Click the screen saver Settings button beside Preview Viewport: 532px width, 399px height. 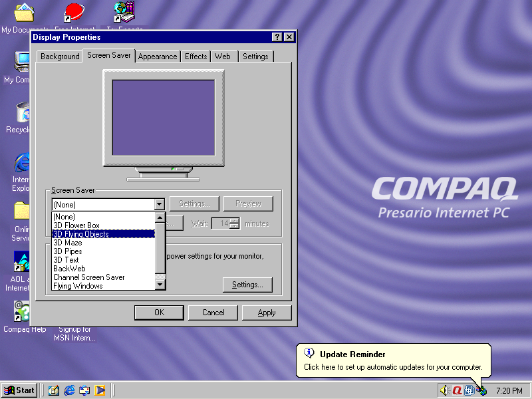click(x=194, y=203)
